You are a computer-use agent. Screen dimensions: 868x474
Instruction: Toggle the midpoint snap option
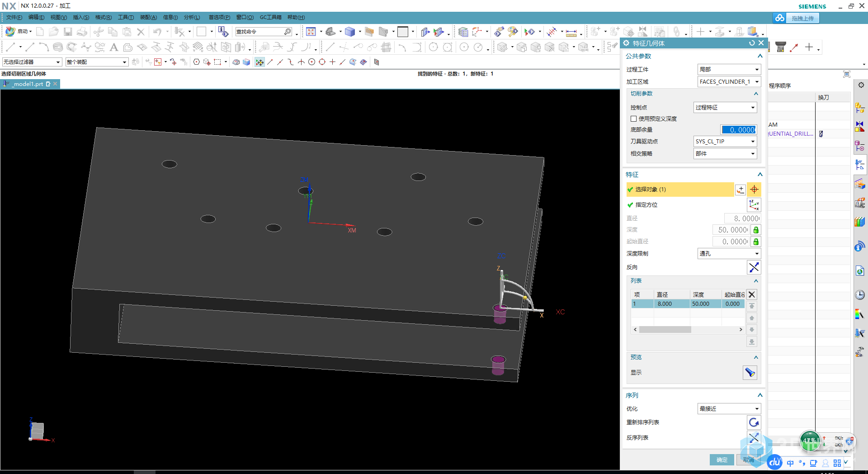[280, 62]
